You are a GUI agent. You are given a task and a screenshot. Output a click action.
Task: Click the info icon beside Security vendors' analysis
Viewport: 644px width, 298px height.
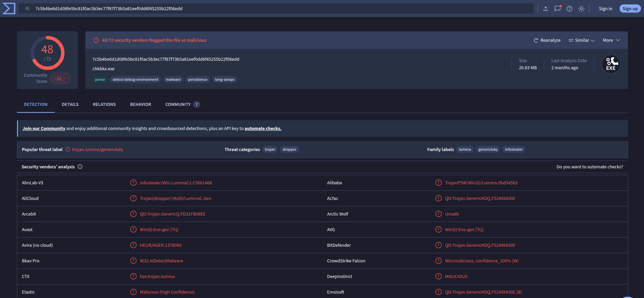[x=80, y=167]
